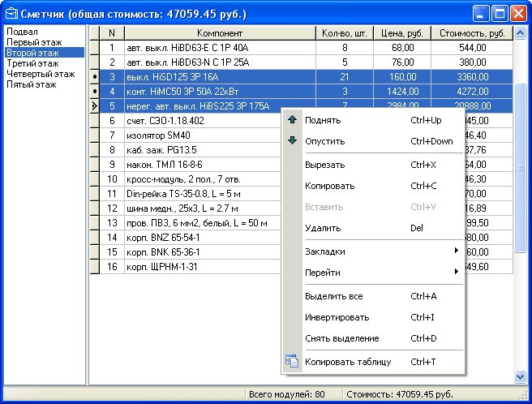
Task: Minimize the Сметчик window
Action: [481, 14]
